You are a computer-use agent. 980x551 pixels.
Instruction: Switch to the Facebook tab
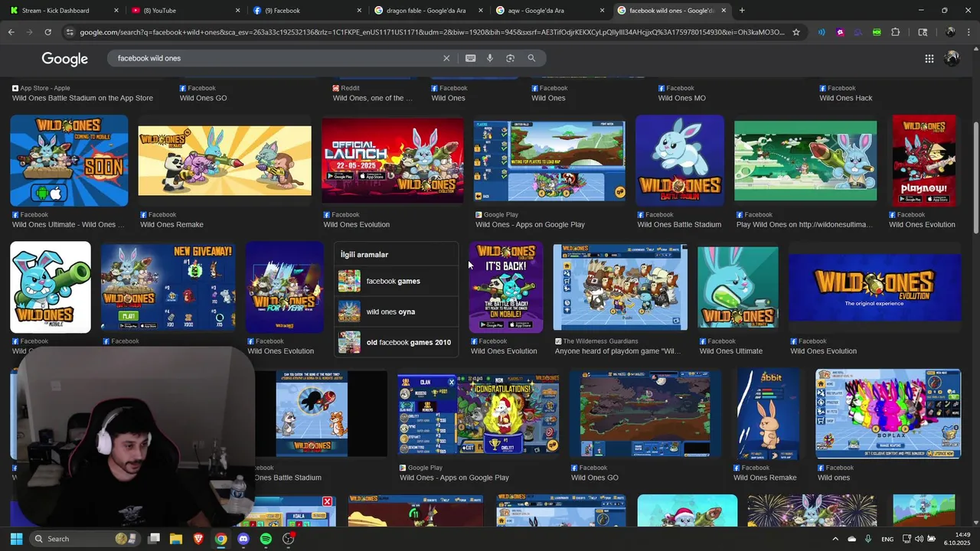click(x=306, y=11)
